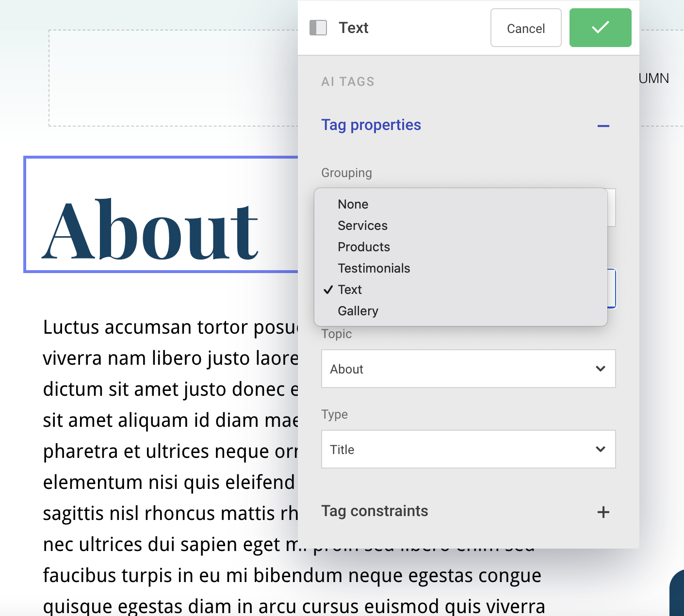This screenshot has width=684, height=616.
Task: Confirm changes with the green checkmark button
Action: 600,28
